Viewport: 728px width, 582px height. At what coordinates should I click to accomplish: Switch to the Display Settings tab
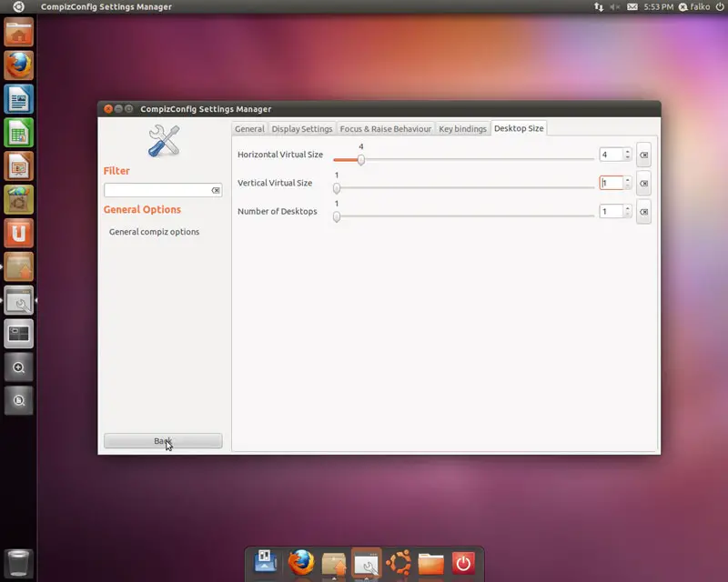[x=302, y=128]
